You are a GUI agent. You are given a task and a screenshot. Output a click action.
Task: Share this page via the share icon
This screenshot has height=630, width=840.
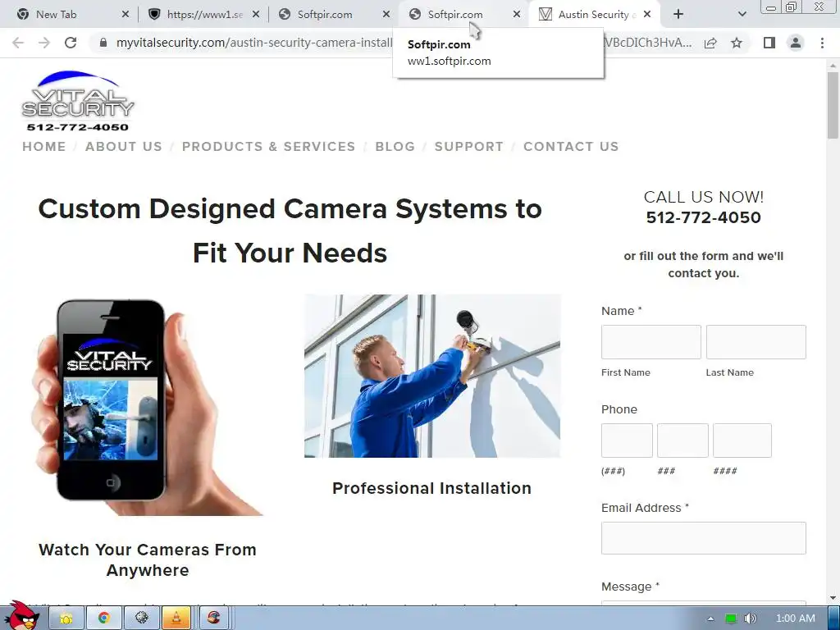coord(710,43)
